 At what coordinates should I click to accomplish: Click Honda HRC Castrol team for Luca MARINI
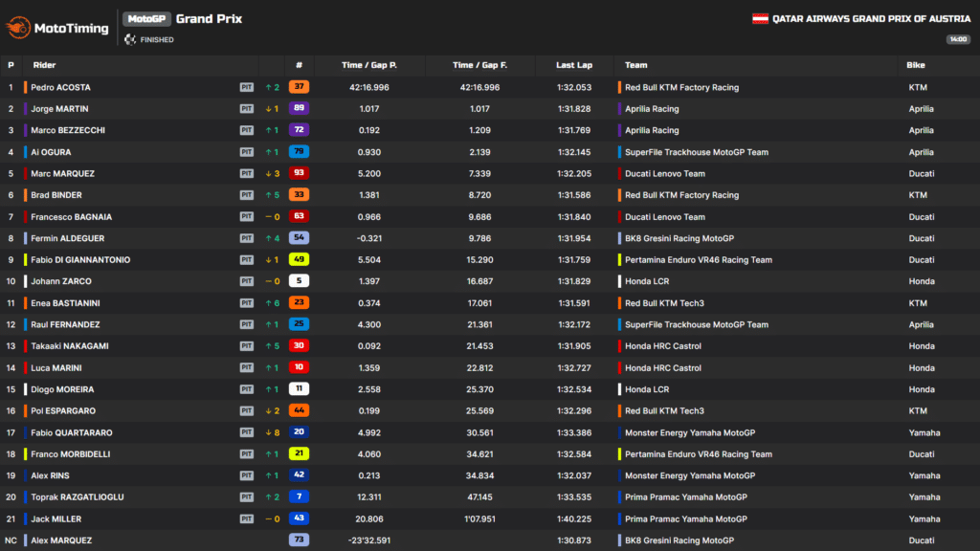pos(663,368)
